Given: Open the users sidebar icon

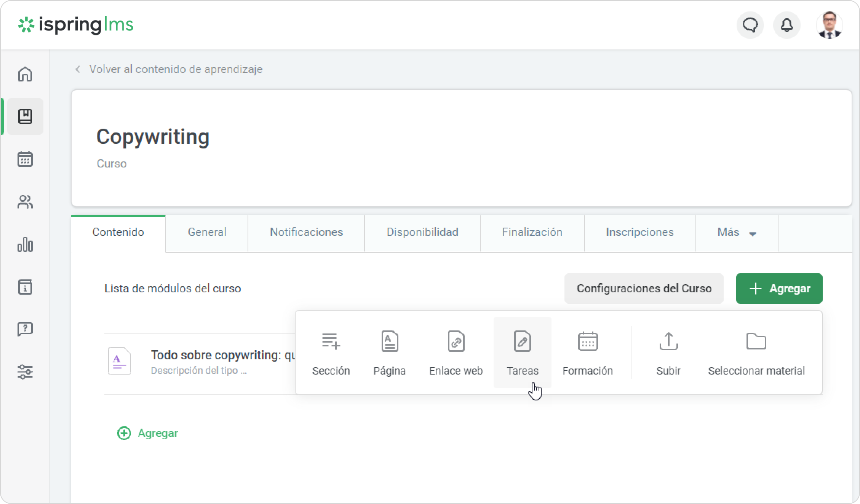Looking at the screenshot, I should tap(25, 202).
